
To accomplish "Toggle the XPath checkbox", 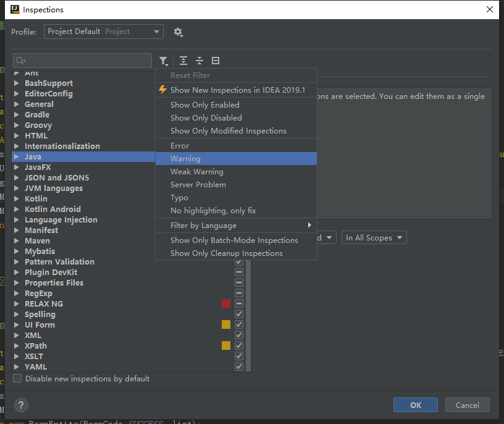I will coord(239,346).
